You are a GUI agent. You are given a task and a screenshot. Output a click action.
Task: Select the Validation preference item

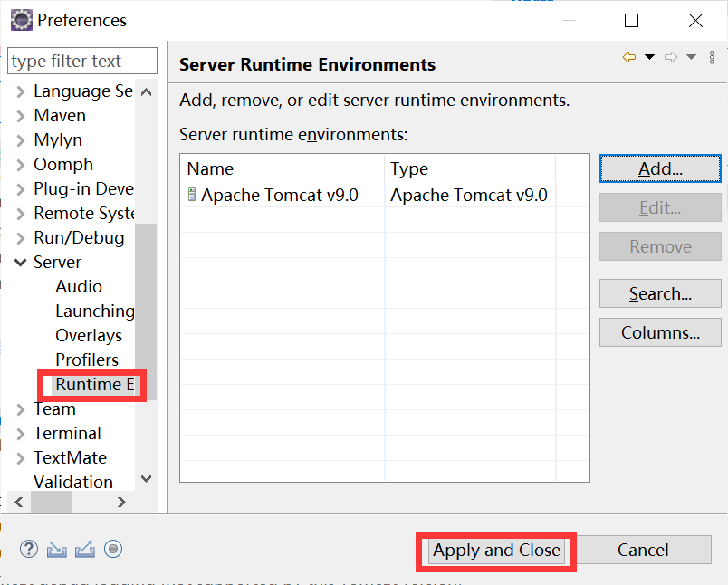click(x=73, y=482)
